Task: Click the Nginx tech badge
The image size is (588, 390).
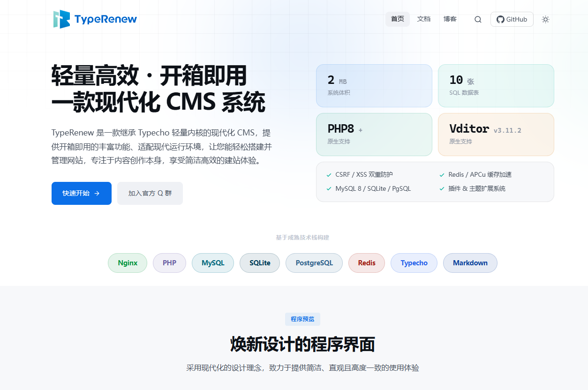Action: click(x=128, y=263)
